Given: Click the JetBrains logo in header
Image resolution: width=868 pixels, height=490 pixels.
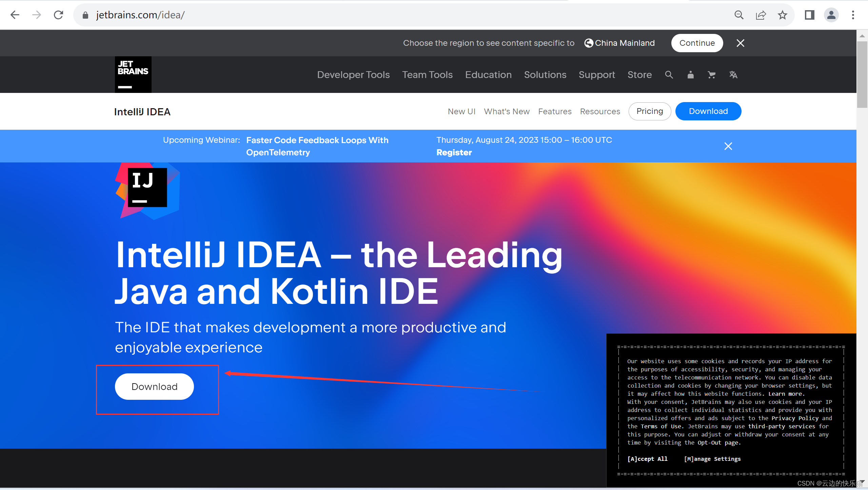Looking at the screenshot, I should pos(133,75).
